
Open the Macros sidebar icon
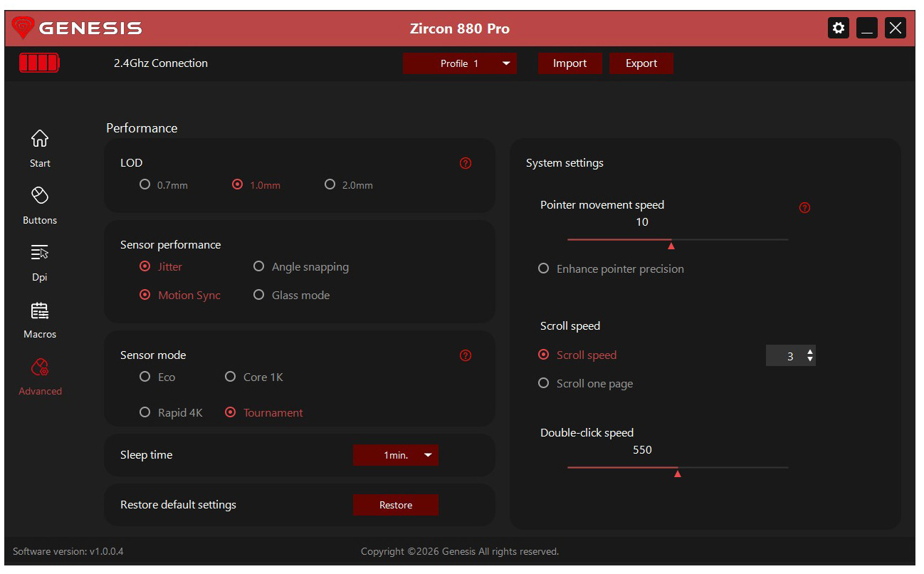tap(40, 311)
